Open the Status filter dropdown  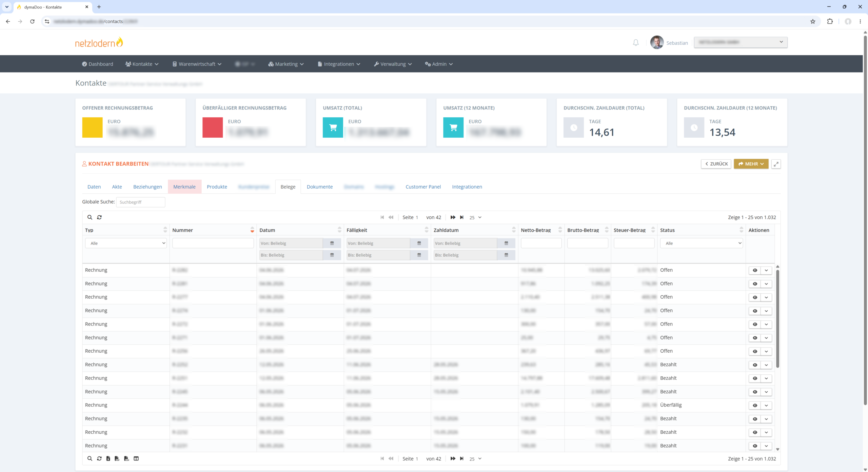pos(701,243)
